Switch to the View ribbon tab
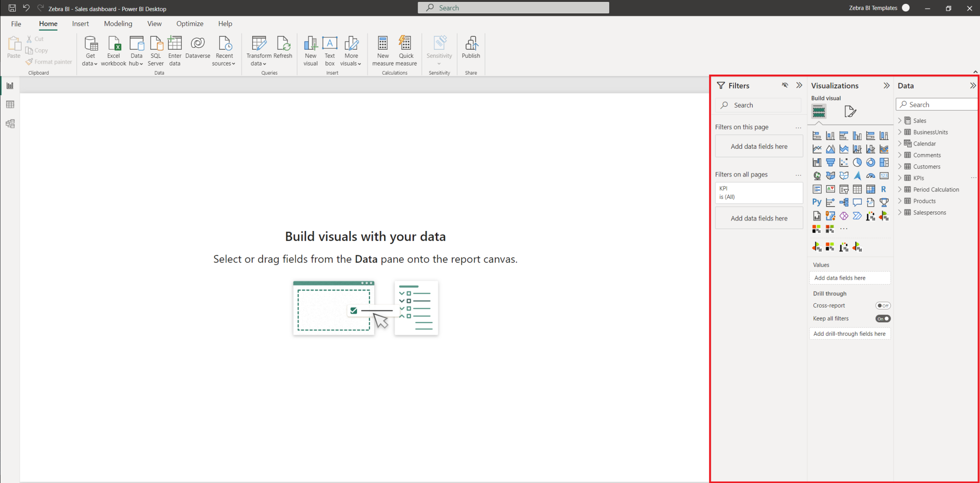 pos(155,24)
